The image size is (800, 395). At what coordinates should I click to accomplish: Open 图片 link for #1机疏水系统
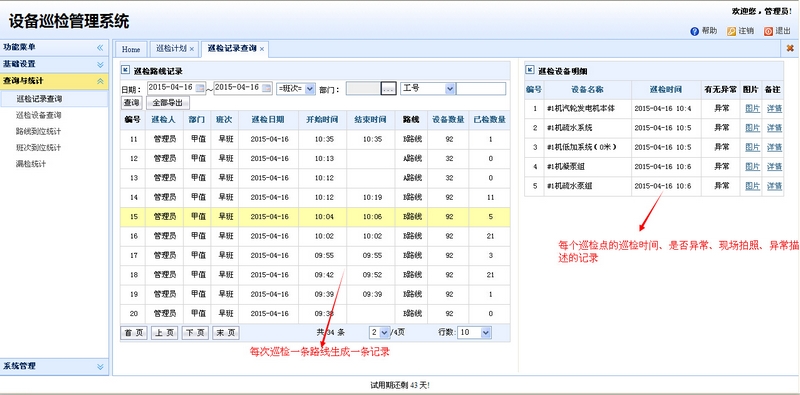[x=753, y=128]
